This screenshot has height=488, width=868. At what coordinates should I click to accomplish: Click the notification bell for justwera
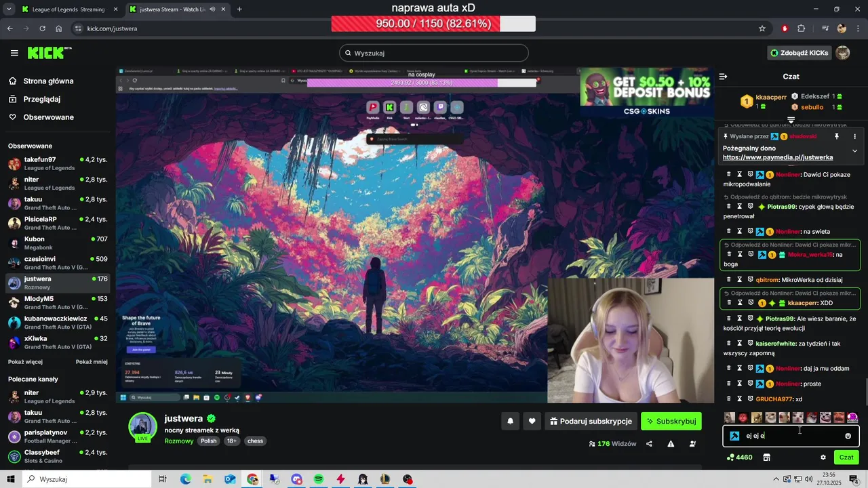[510, 421]
